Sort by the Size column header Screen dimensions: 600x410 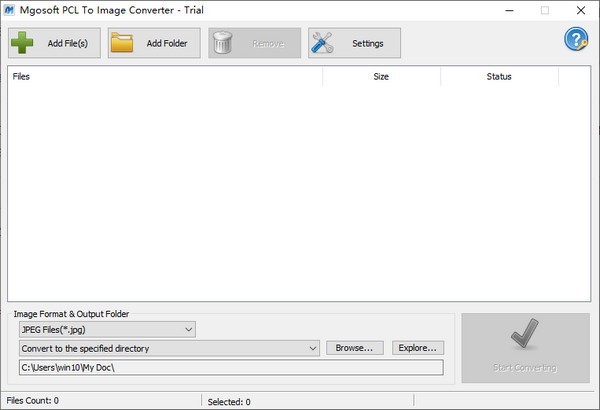(382, 77)
